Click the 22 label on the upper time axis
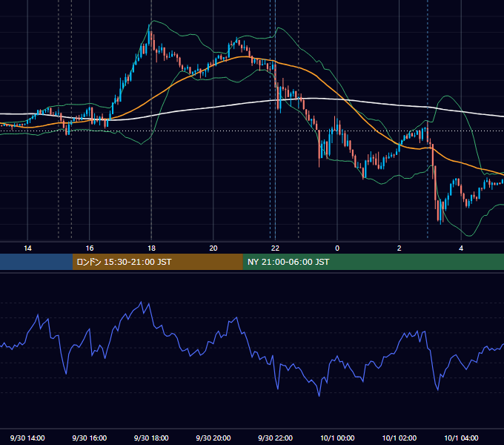The width and height of the screenshot is (504, 445). pos(275,248)
